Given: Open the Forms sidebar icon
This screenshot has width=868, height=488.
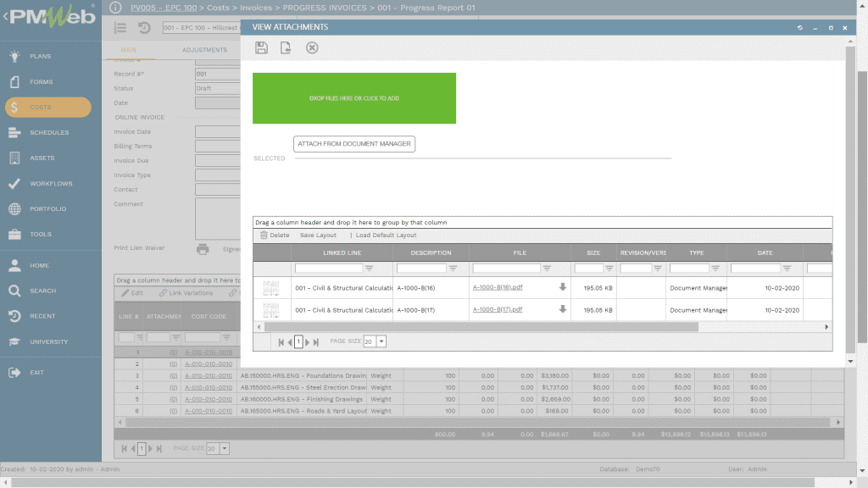Looking at the screenshot, I should 15,82.
